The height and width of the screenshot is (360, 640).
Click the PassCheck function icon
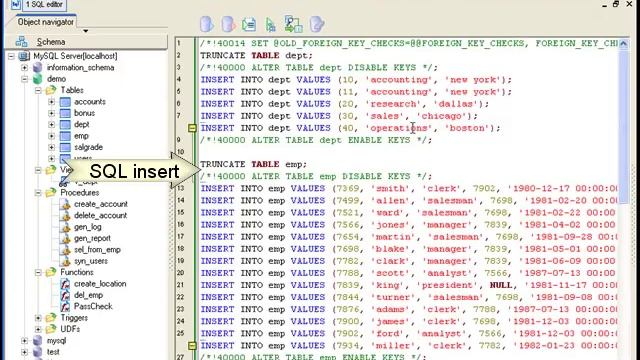65,307
